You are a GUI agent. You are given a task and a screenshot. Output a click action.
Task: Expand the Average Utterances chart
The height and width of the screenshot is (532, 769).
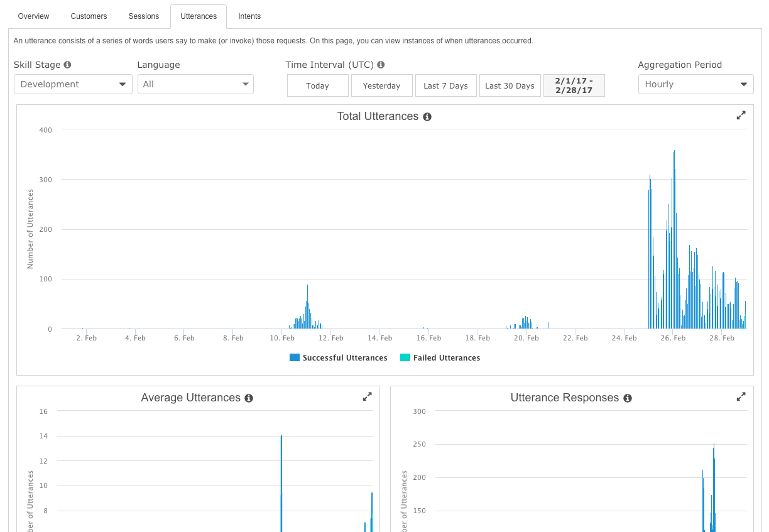pyautogui.click(x=367, y=397)
